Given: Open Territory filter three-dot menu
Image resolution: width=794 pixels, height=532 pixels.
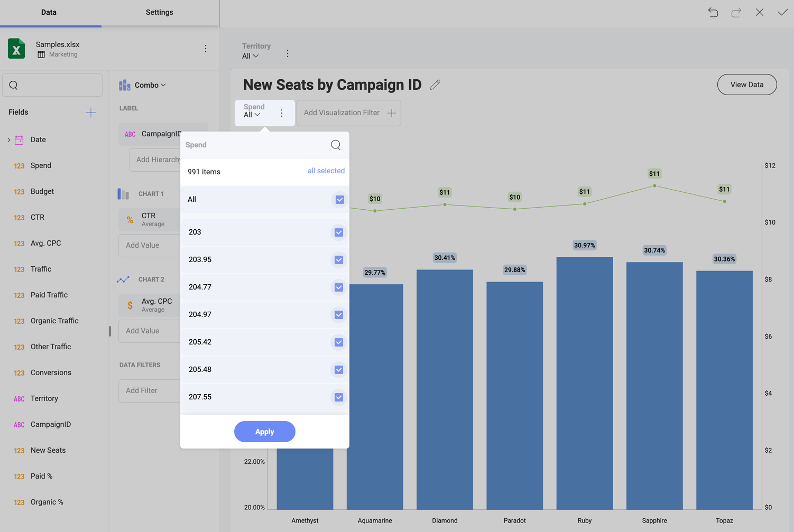Looking at the screenshot, I should tap(288, 53).
